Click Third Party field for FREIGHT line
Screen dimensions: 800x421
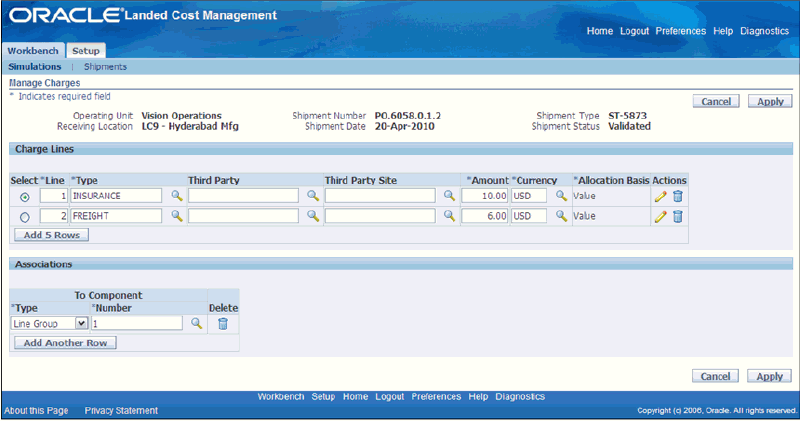click(243, 216)
